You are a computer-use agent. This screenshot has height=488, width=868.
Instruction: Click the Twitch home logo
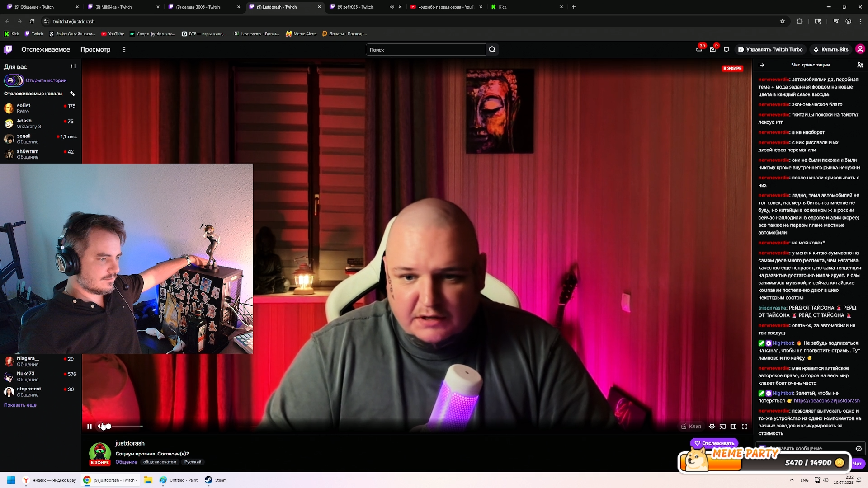(x=8, y=50)
